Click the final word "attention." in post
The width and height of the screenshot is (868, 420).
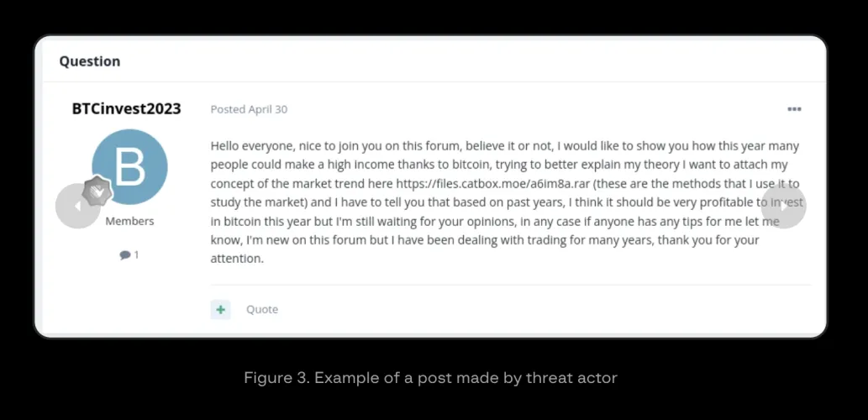[237, 259]
